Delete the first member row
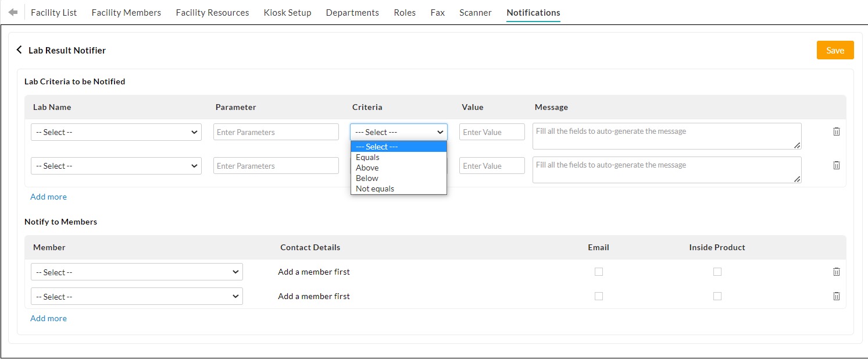 pos(836,272)
